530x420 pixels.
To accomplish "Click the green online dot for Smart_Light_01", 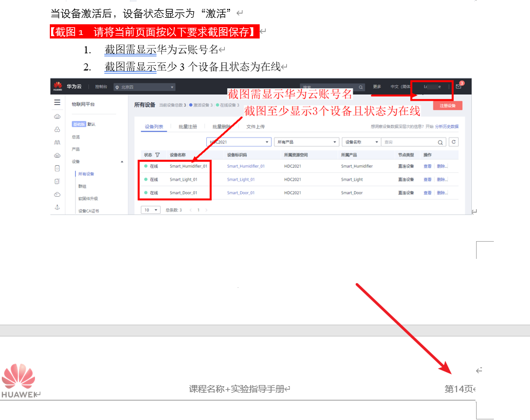I will 146,179.
